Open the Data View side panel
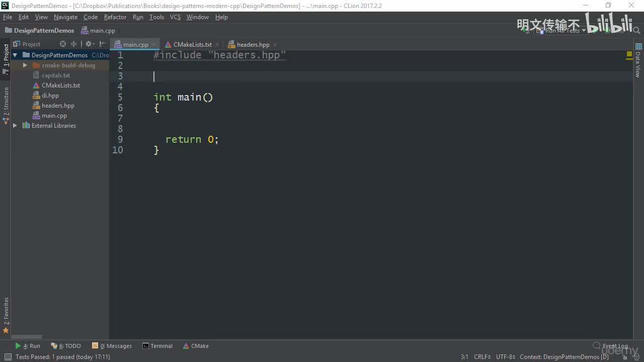The height and width of the screenshot is (362, 644). tap(638, 61)
